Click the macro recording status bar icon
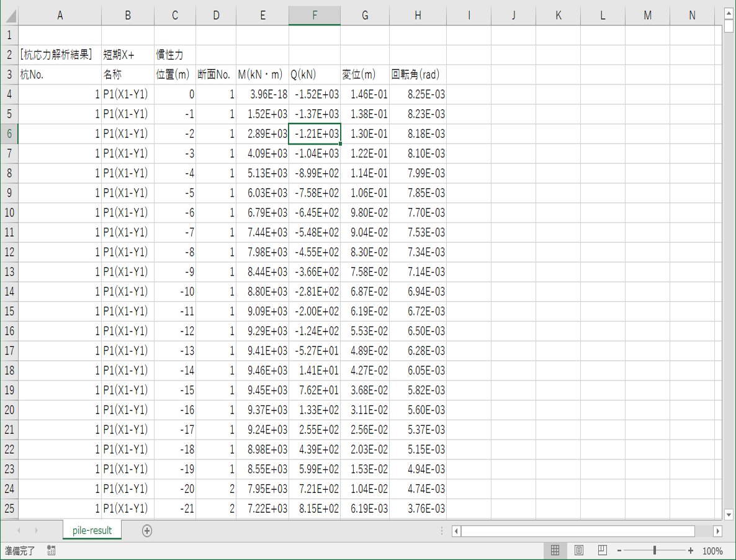Screen dimensions: 736x560 point(51,551)
